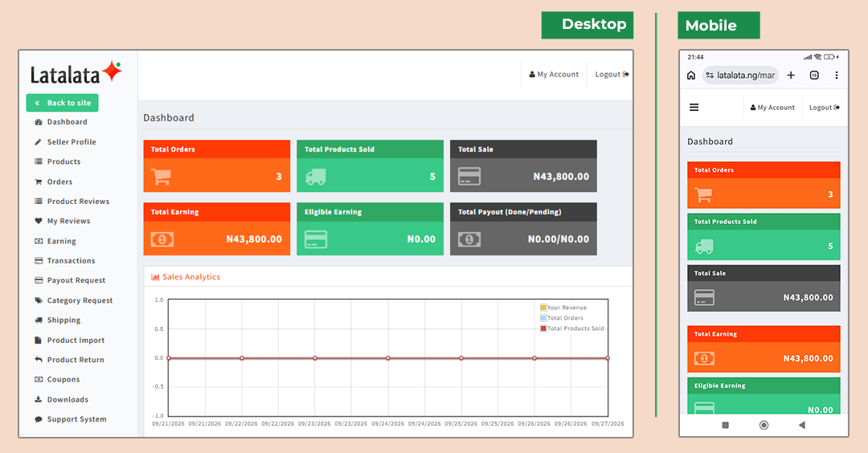The image size is (868, 453).
Task: Click the Dashboard icon in desktop sidebar
Action: 39,122
